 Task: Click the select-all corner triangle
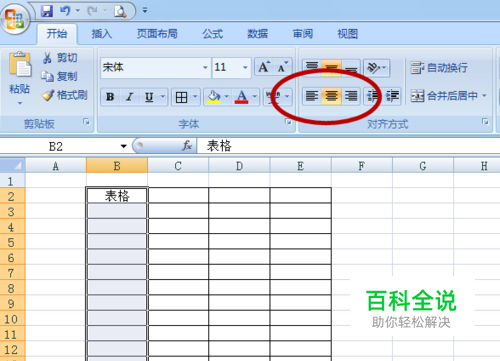[x=13, y=165]
